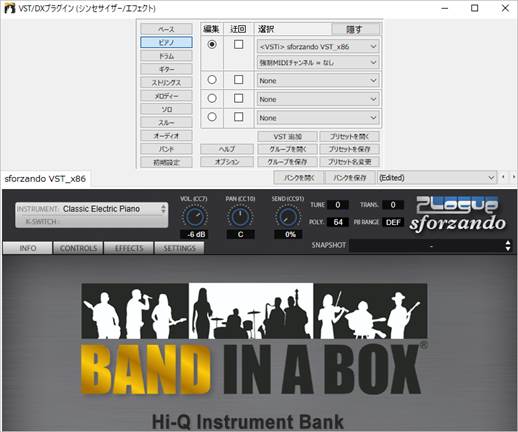Select the ピアノ track button

point(166,43)
